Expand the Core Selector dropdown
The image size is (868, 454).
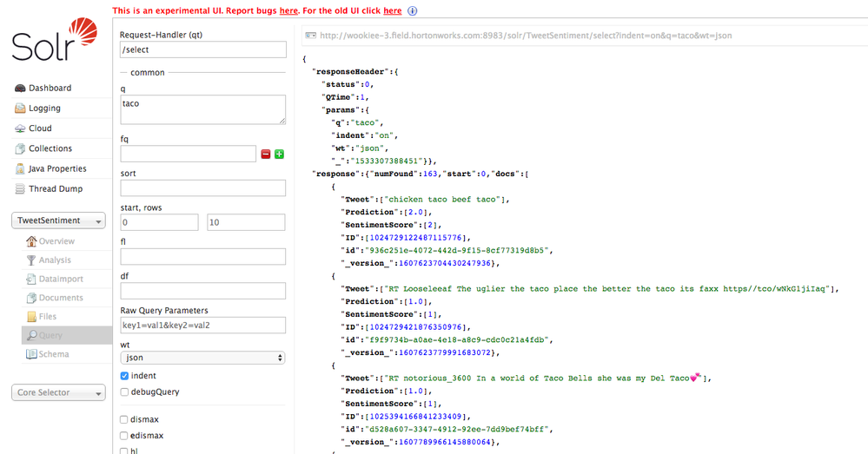(x=58, y=392)
